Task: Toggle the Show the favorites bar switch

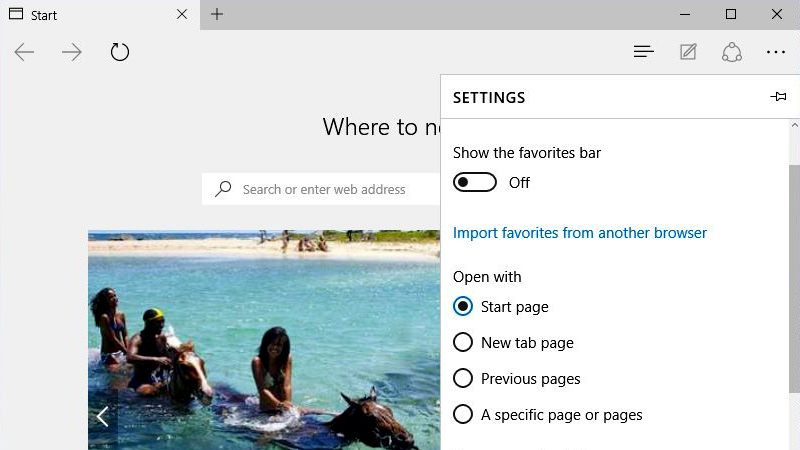Action: [x=475, y=183]
